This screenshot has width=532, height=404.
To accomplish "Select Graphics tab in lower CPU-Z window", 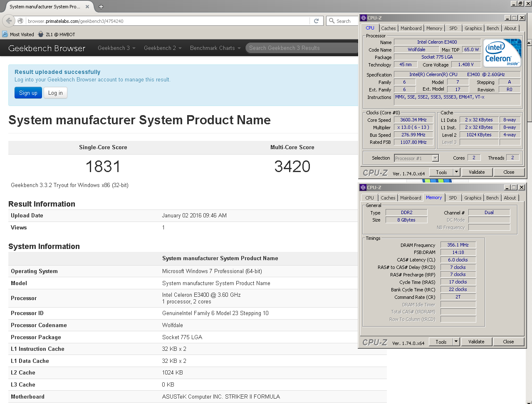I will [473, 198].
